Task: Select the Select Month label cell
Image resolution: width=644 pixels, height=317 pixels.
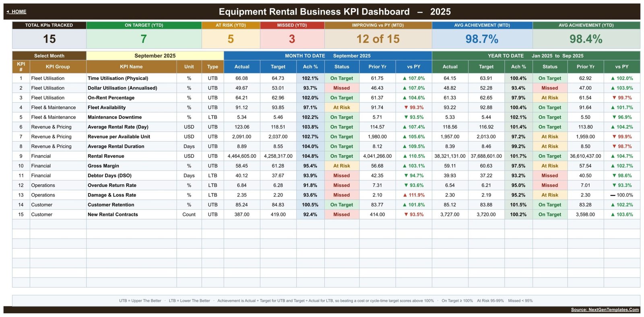Action: coord(49,56)
